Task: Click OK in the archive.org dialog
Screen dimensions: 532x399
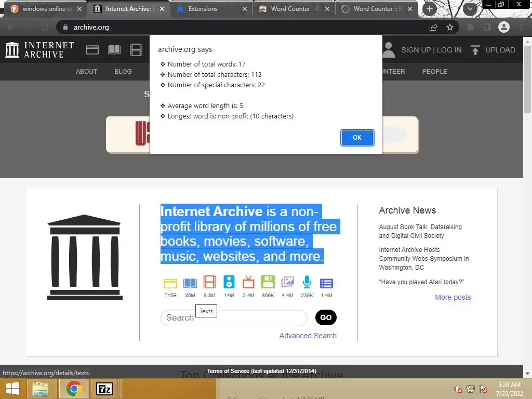Action: point(357,137)
